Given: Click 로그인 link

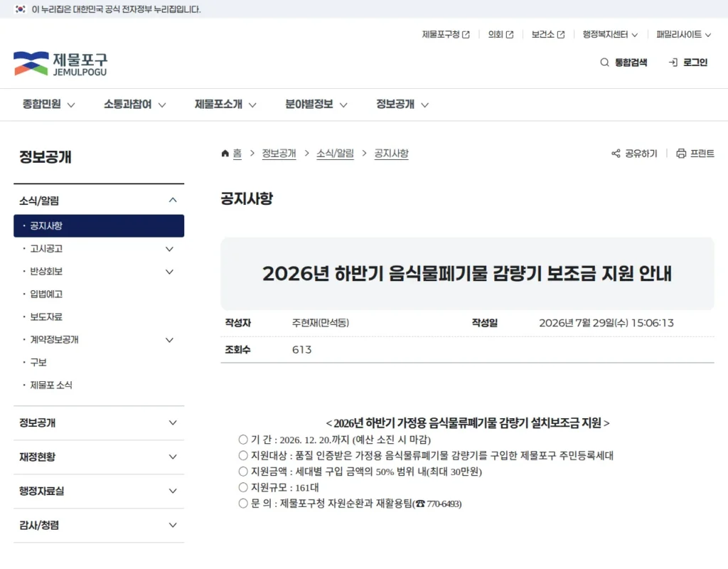Looking at the screenshot, I should coord(688,63).
